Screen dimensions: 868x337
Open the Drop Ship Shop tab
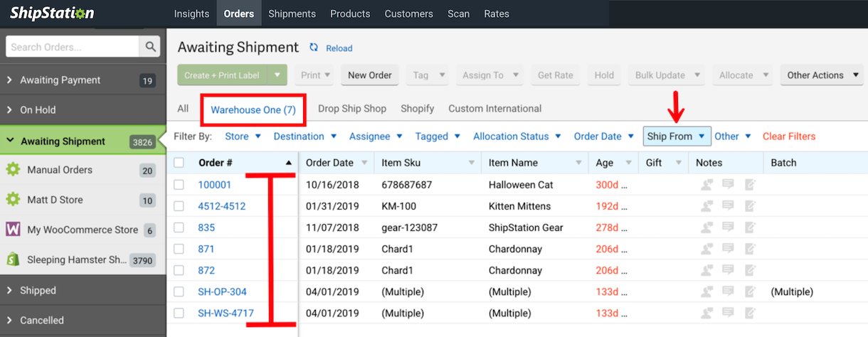pyautogui.click(x=351, y=109)
